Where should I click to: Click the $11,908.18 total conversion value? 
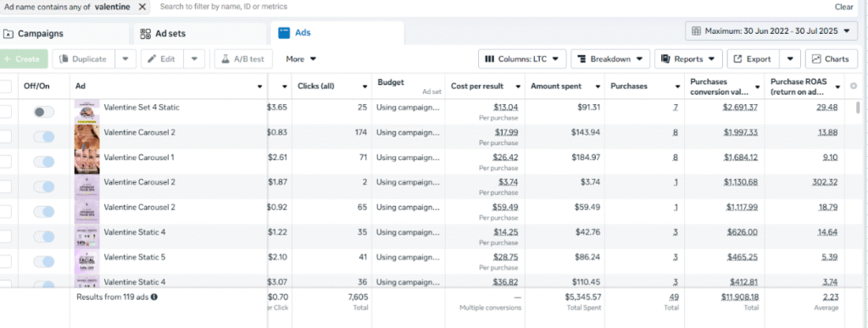point(739,297)
